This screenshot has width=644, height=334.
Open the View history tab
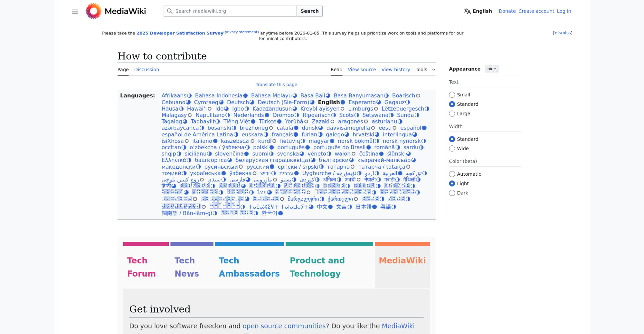396,70
